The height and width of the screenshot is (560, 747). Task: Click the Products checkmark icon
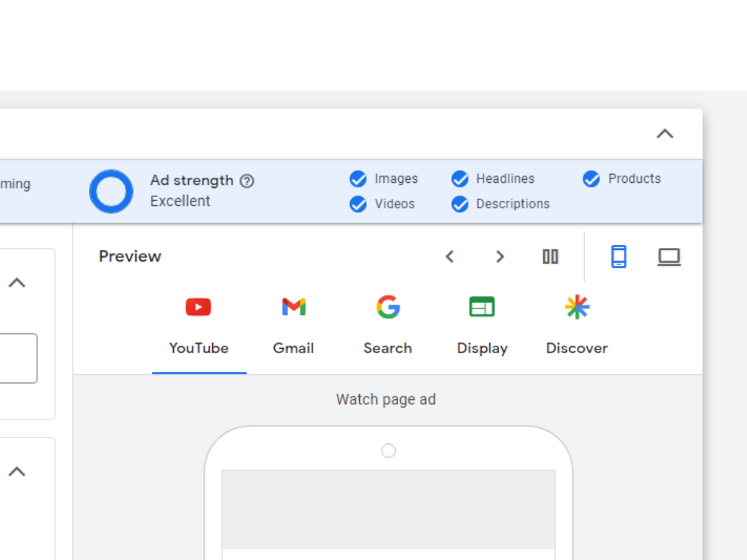(591, 179)
